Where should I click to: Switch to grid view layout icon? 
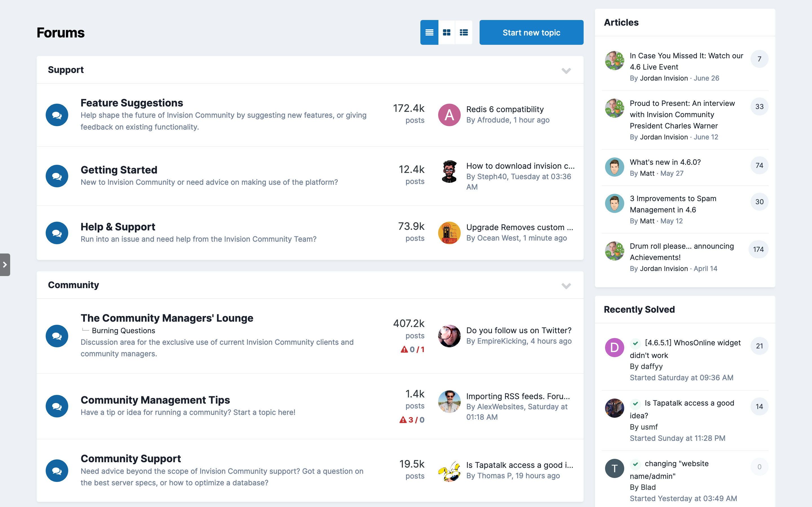click(447, 32)
